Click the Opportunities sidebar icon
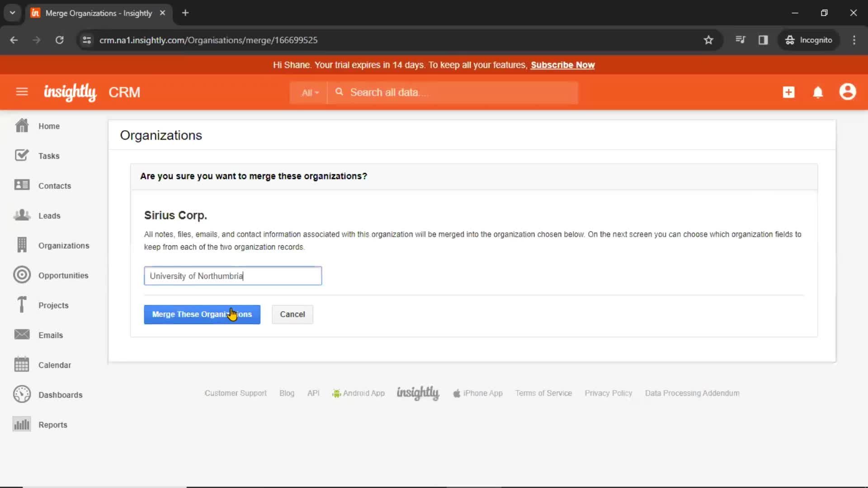This screenshot has height=488, width=868. click(21, 275)
